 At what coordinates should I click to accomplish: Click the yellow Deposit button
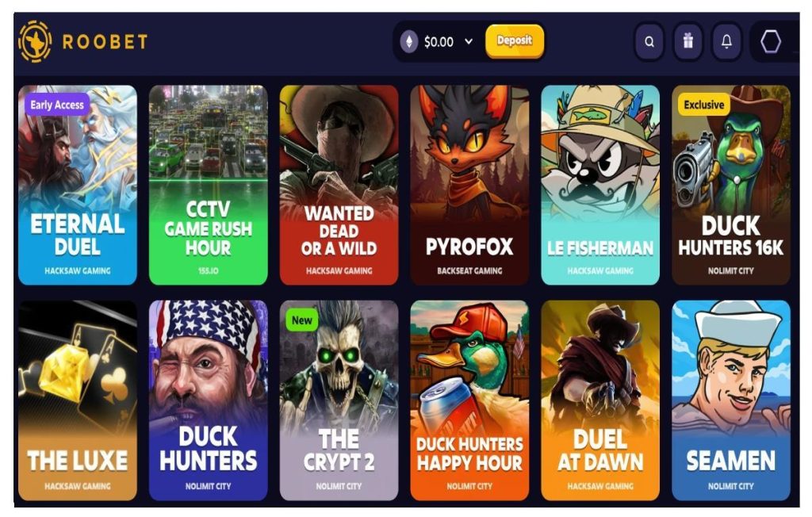pyautogui.click(x=514, y=41)
